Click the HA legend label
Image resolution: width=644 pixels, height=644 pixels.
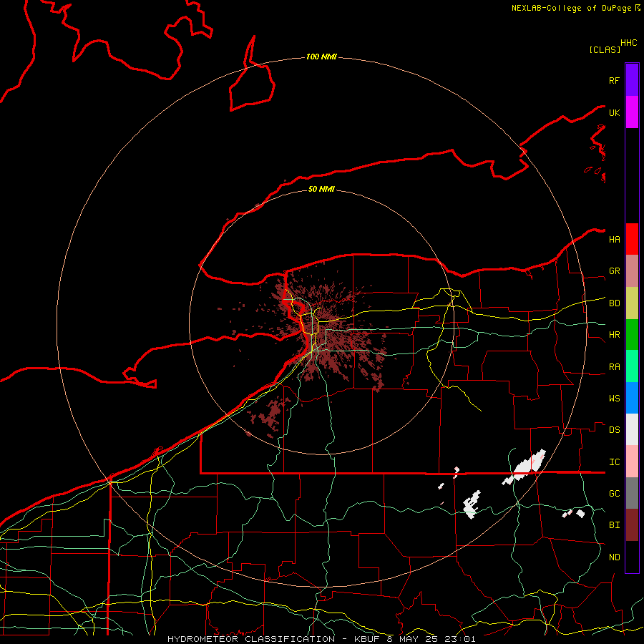click(614, 239)
